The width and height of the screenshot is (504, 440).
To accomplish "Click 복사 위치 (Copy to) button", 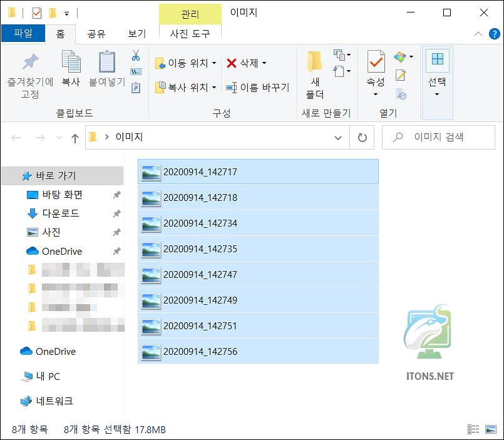I will click(186, 87).
